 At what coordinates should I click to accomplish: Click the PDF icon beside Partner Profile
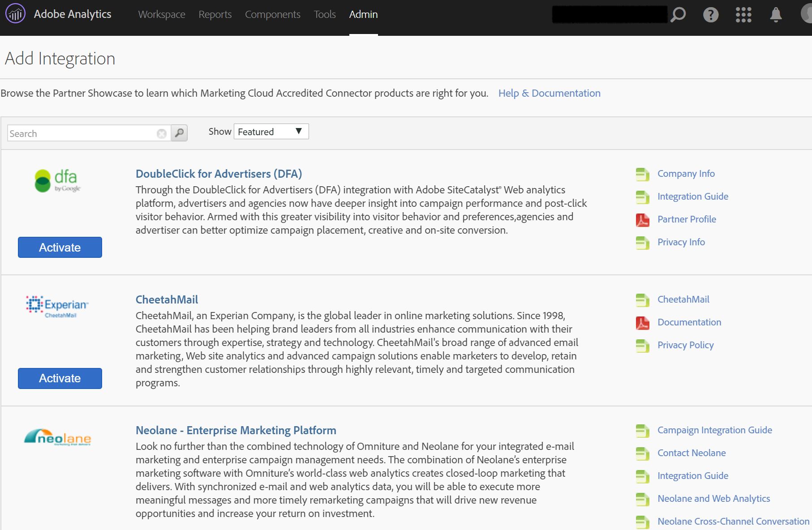(x=642, y=220)
